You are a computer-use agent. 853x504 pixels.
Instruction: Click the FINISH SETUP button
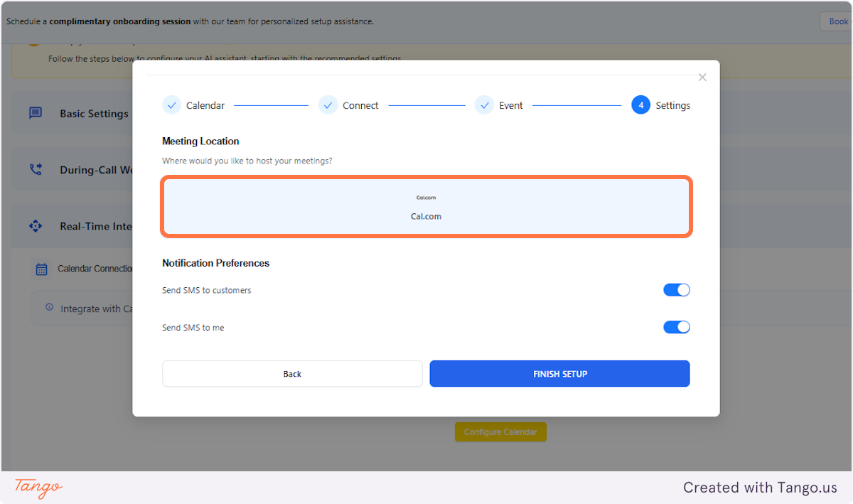coord(559,373)
